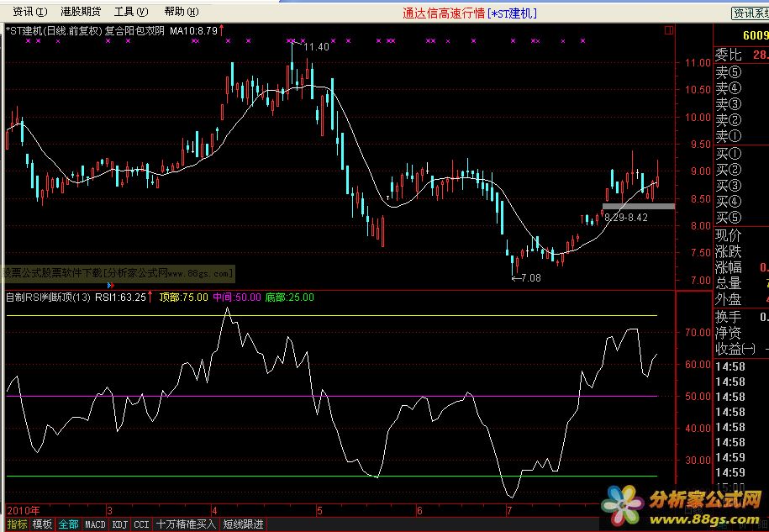Click month 4 on the timeline
This screenshot has height=532, width=769.
[214, 511]
